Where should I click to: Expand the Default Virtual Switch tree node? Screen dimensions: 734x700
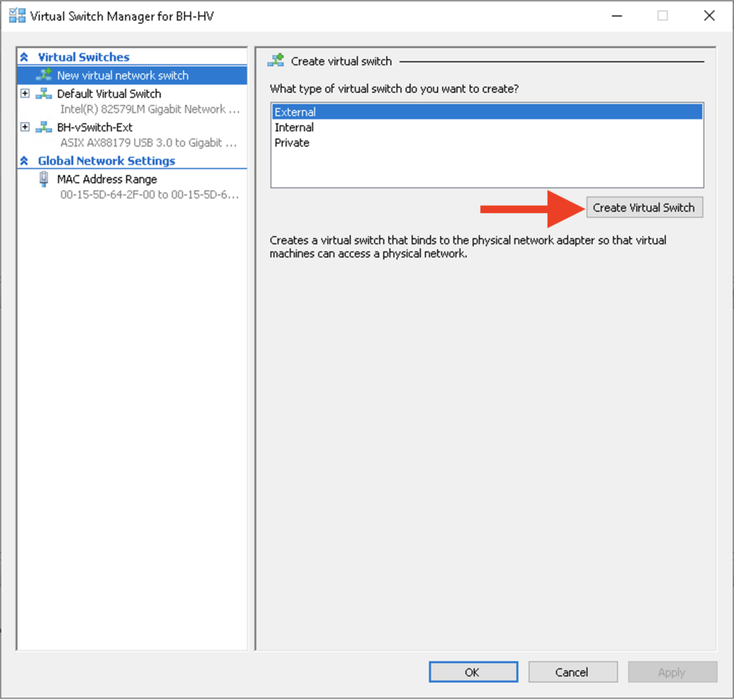(x=25, y=93)
